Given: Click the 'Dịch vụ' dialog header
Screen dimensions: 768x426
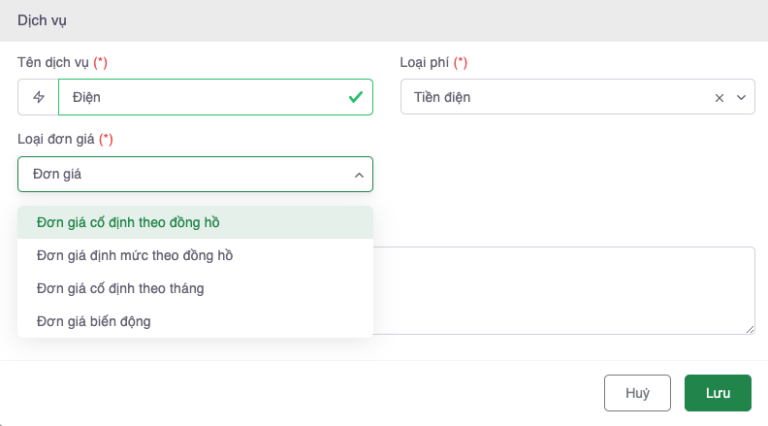Looking at the screenshot, I should pos(42,20).
